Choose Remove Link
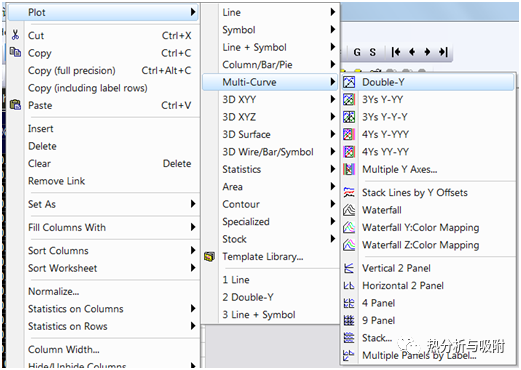The height and width of the screenshot is (370, 521). 103,181
